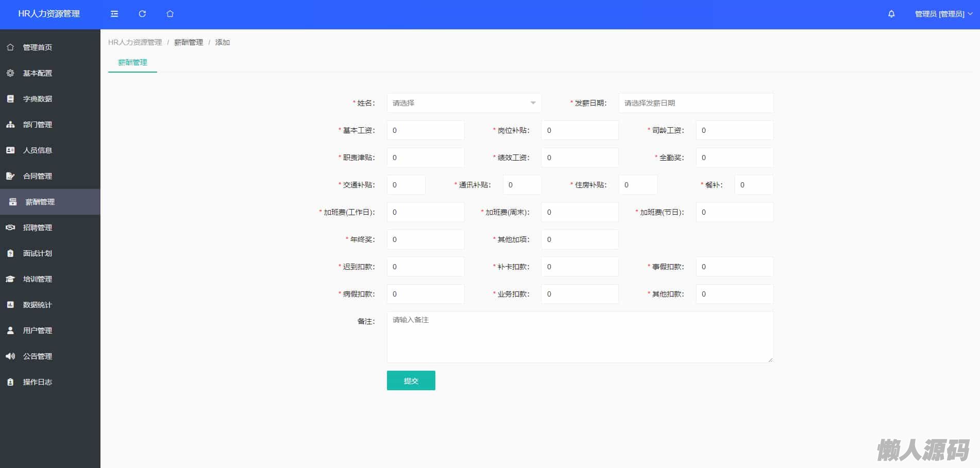This screenshot has height=468, width=980.
Task: Click the 业务扣款 input field
Action: click(x=580, y=294)
